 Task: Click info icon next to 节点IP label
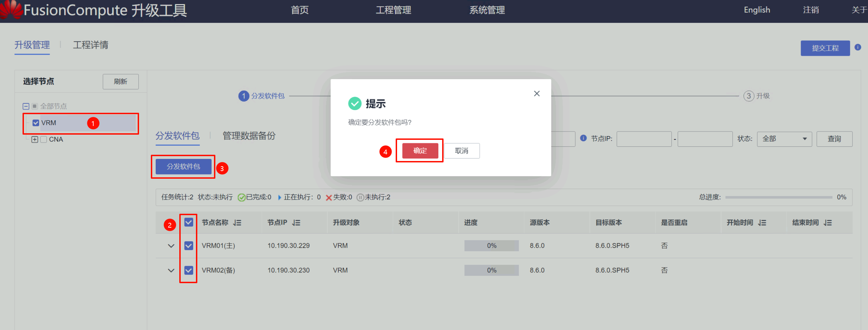583,138
